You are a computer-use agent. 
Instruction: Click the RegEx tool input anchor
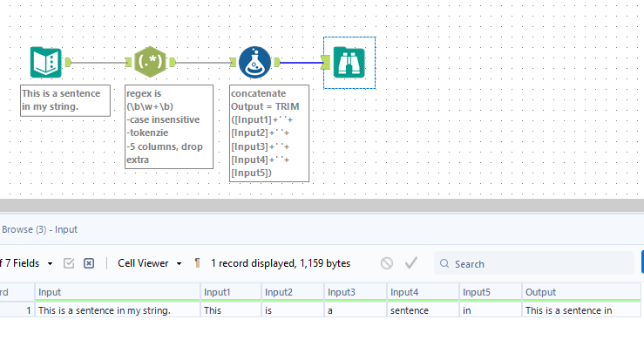[x=129, y=63]
